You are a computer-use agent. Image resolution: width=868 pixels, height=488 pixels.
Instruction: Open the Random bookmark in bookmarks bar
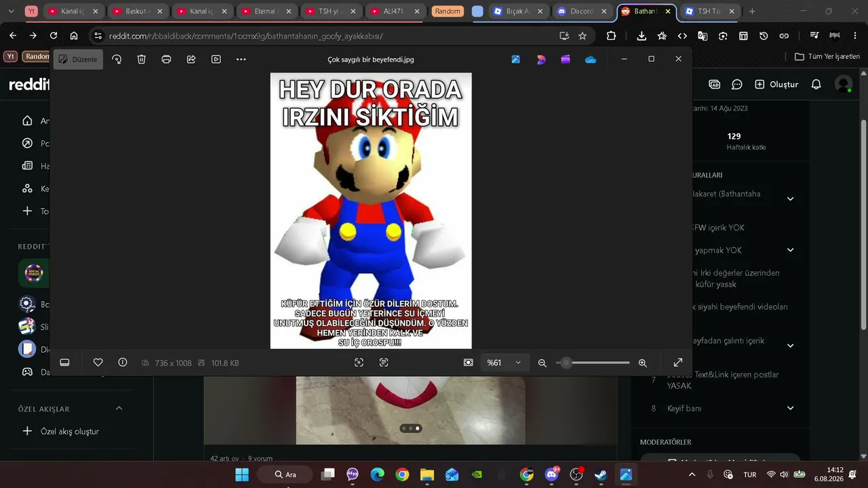37,57
